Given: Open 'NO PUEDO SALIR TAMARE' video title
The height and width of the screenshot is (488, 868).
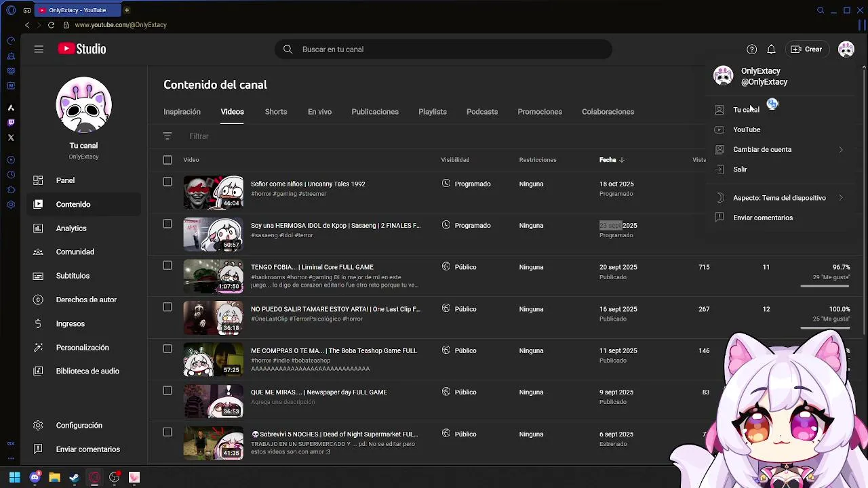Looking at the screenshot, I should click(336, 309).
